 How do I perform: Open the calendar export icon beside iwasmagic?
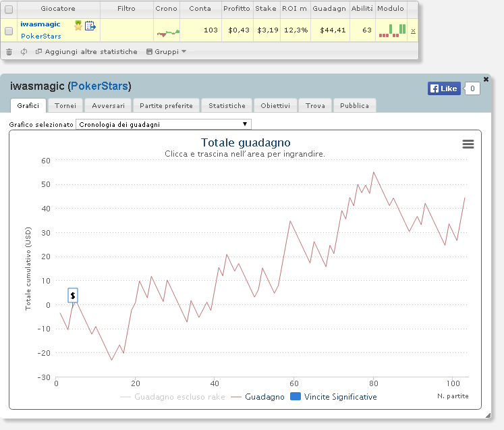(90, 26)
